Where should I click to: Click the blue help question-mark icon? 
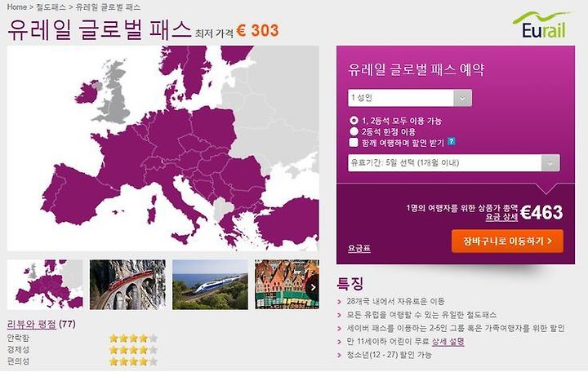[x=452, y=141]
